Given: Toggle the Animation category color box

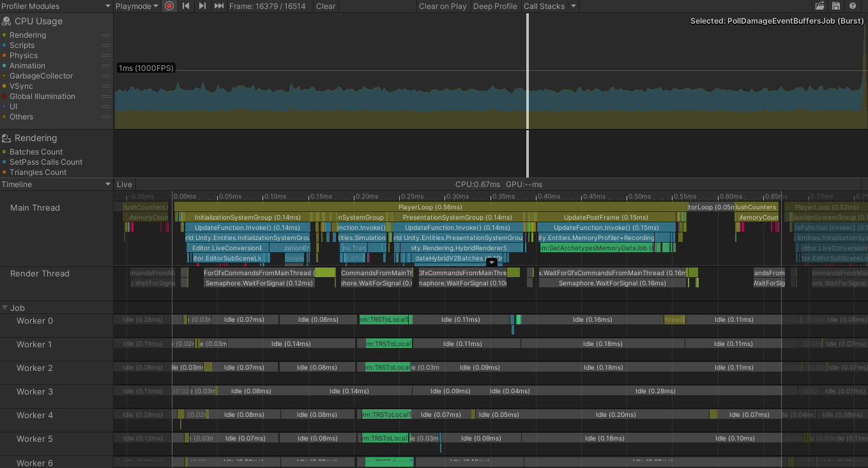Looking at the screenshot, I should click(4, 66).
